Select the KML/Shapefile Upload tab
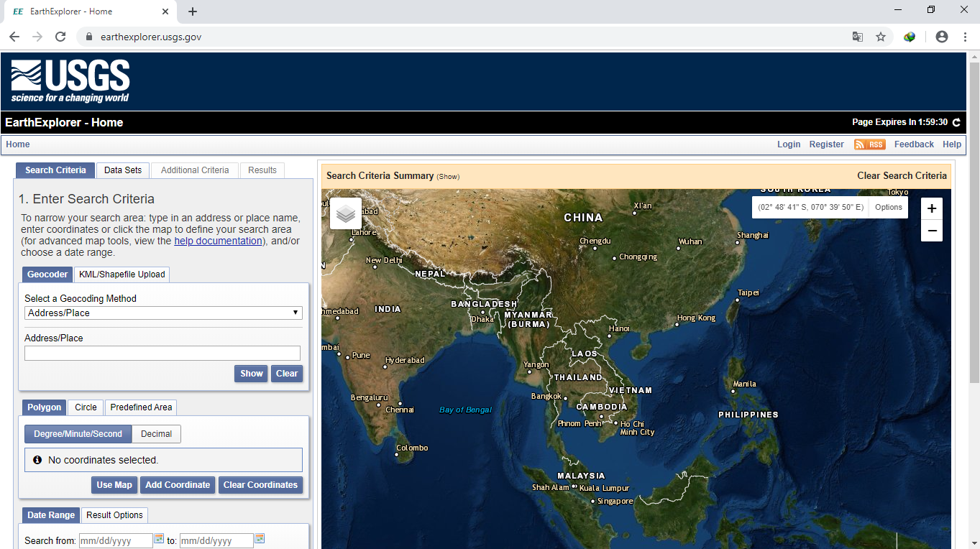The image size is (980, 549). point(122,274)
